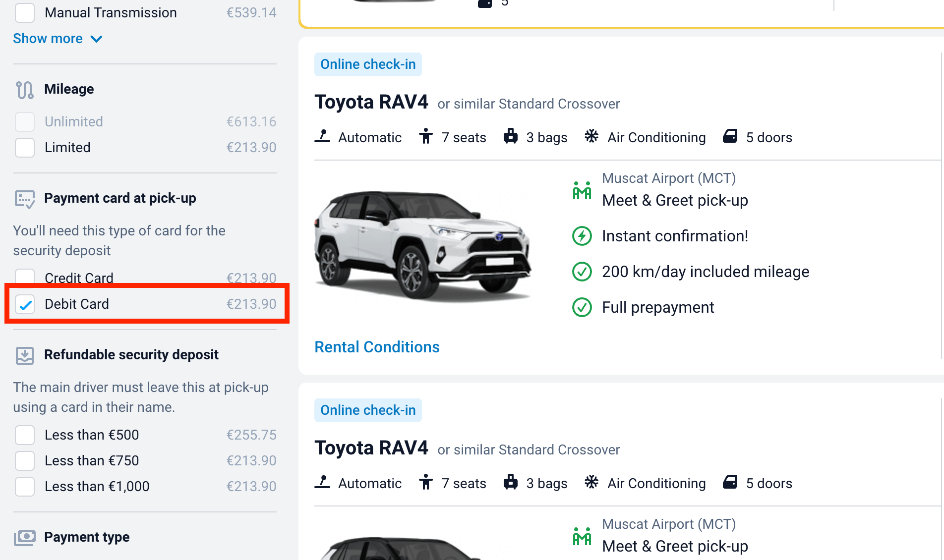The image size is (944, 560).
Task: Open first Toyota RAV4 listing title
Action: (x=371, y=102)
